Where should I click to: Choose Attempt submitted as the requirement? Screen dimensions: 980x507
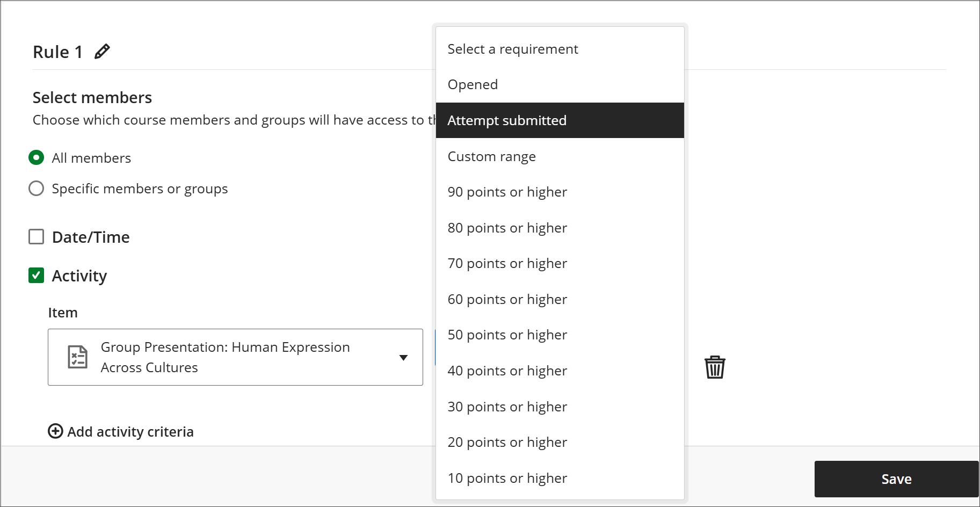pyautogui.click(x=506, y=120)
